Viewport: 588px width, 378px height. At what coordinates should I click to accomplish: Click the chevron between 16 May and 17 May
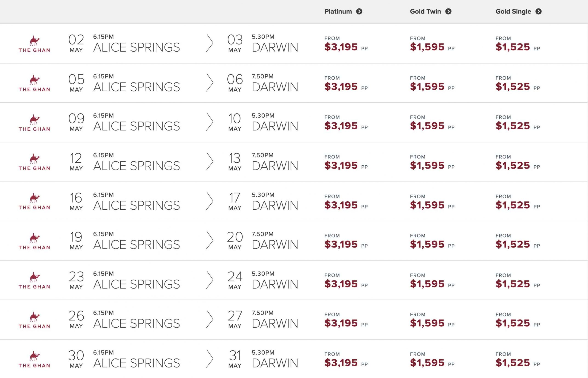click(210, 201)
